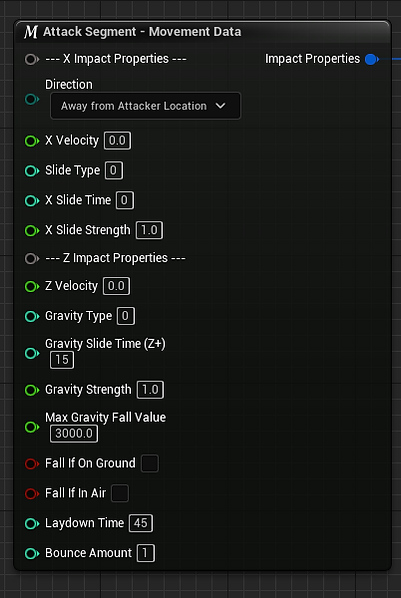Click the Macro M icon in node header
This screenshot has width=401, height=598.
pos(31,32)
